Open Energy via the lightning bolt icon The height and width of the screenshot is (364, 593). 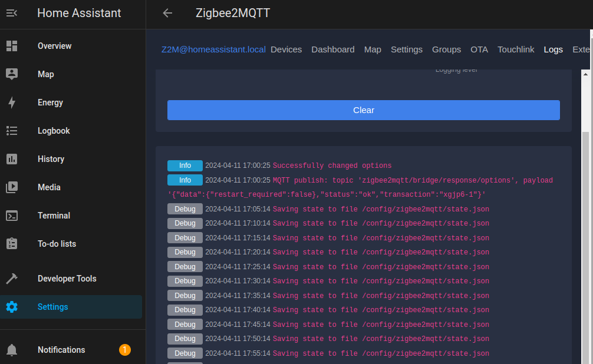(x=12, y=102)
